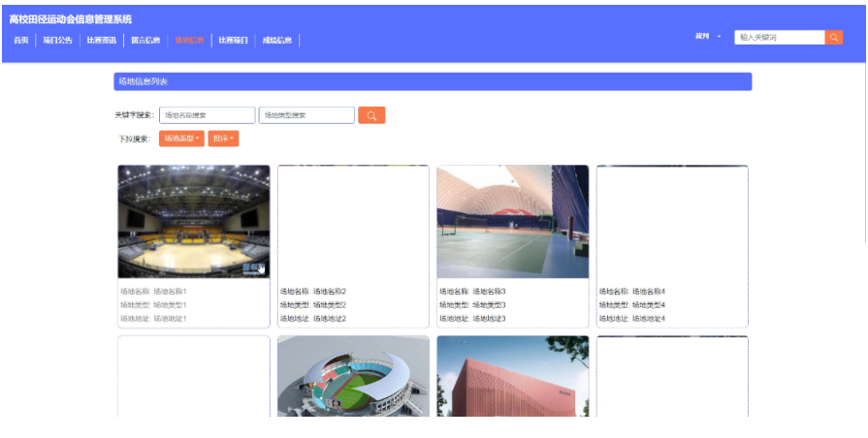Click the 场地类型3 text
The height and width of the screenshot is (438, 868).
[490, 304]
